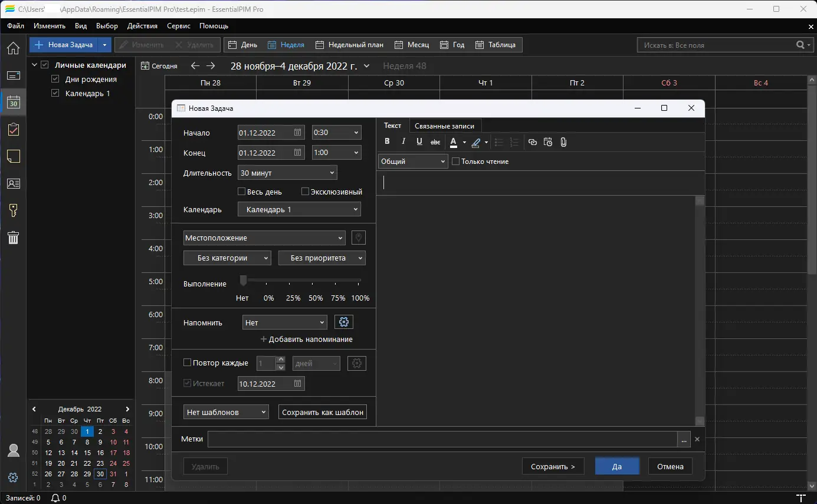Open the Сервис menu
Screen dimensions: 817x504
[179, 26]
